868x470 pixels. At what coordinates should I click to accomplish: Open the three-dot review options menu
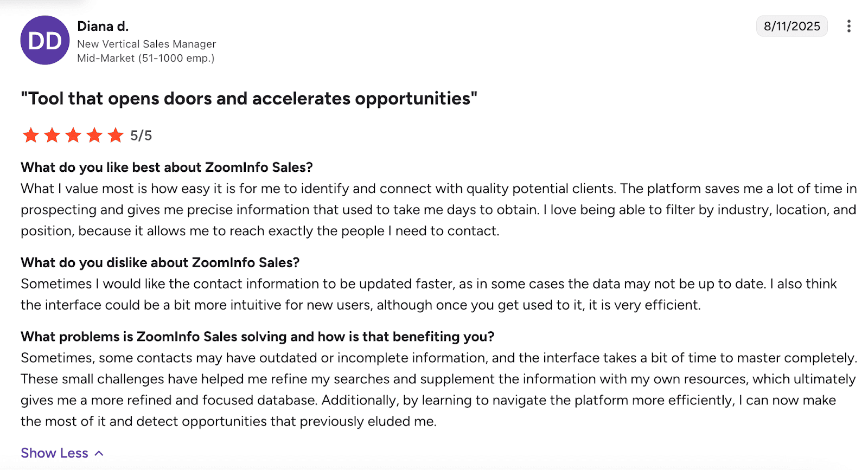tap(848, 26)
